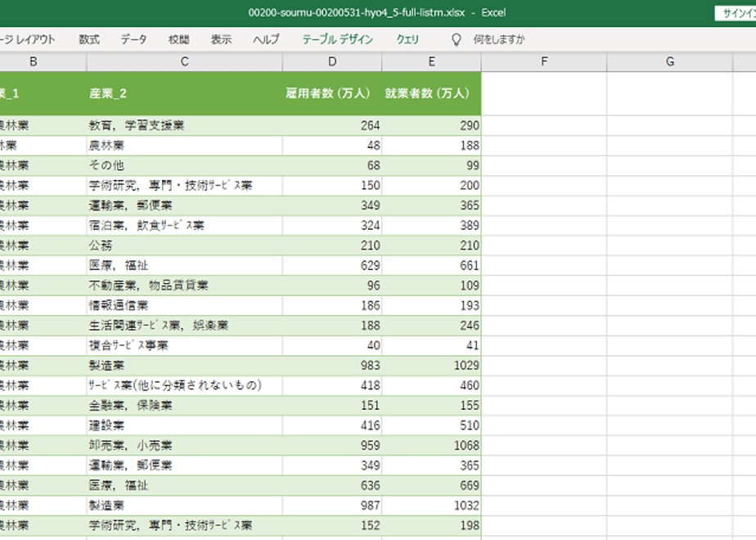Switch to the 校閲 tab

click(178, 39)
